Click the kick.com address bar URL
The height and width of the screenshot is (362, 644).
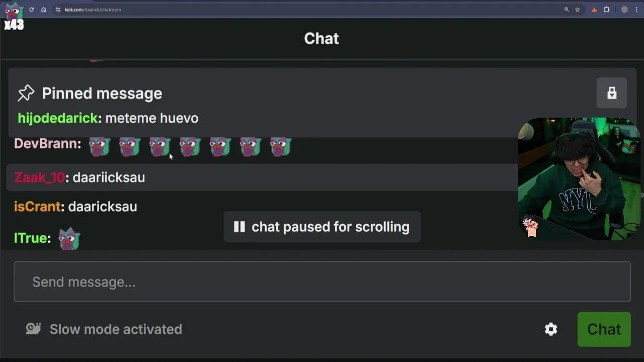[93, 10]
